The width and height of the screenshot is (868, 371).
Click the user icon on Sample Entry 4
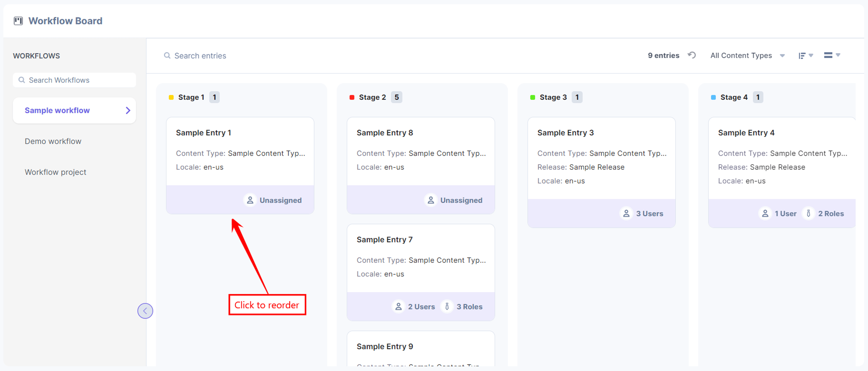pyautogui.click(x=765, y=213)
